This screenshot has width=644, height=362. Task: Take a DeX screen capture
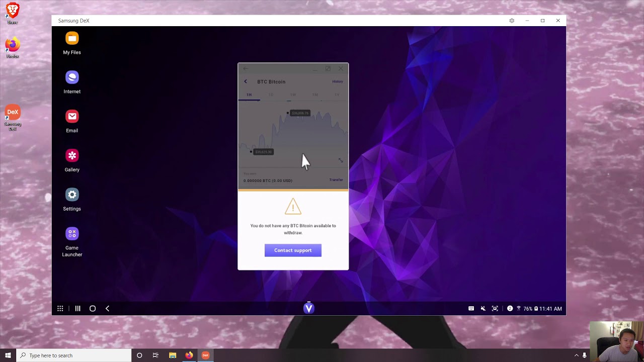click(495, 309)
